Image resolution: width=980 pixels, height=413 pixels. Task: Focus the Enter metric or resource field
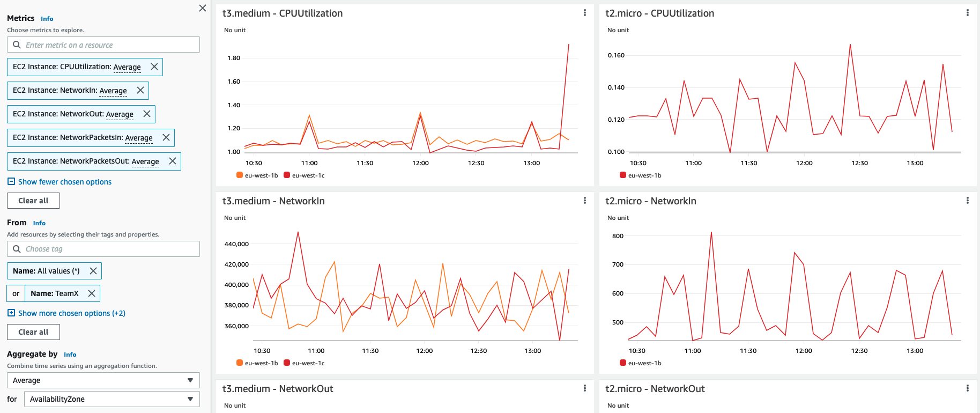click(x=103, y=45)
